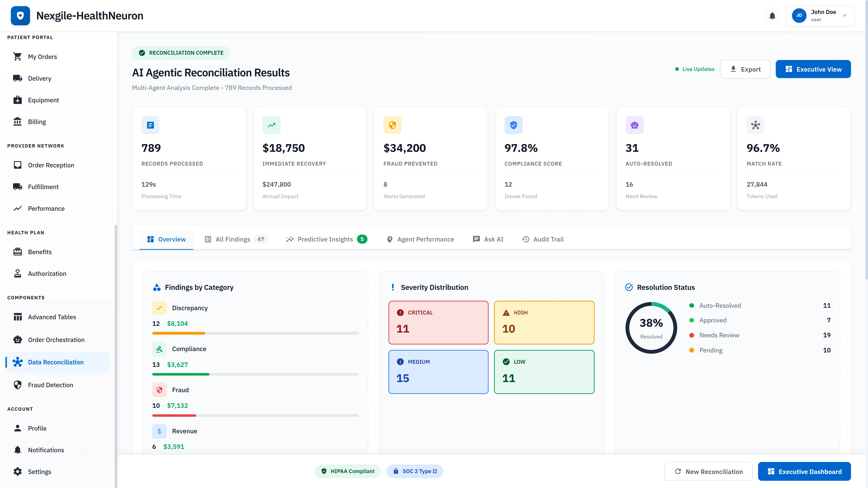Start a New Reconciliation
868x488 pixels.
click(x=708, y=471)
